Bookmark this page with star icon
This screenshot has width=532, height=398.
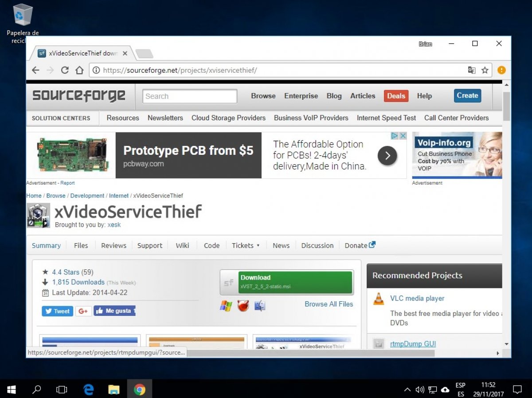(x=485, y=70)
